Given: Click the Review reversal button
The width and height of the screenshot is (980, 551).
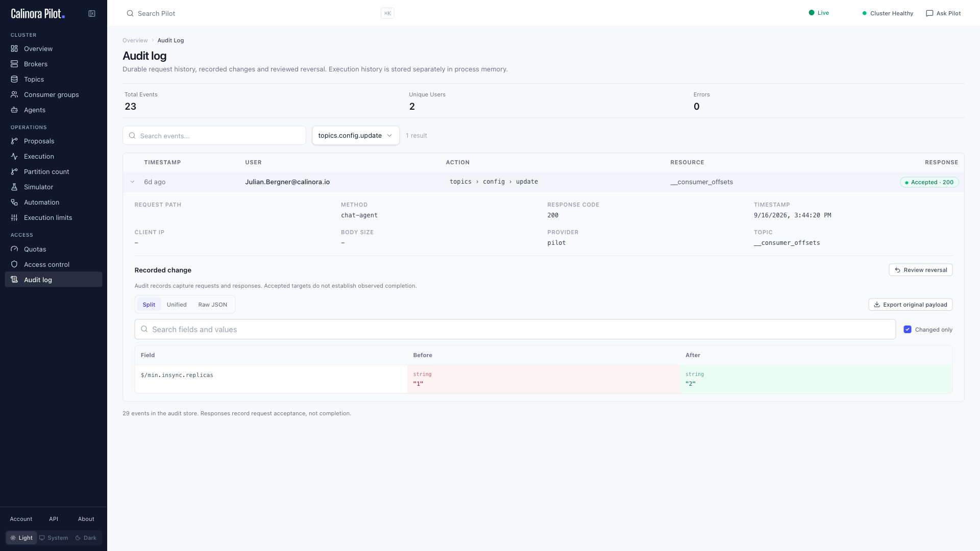Looking at the screenshot, I should coord(921,270).
